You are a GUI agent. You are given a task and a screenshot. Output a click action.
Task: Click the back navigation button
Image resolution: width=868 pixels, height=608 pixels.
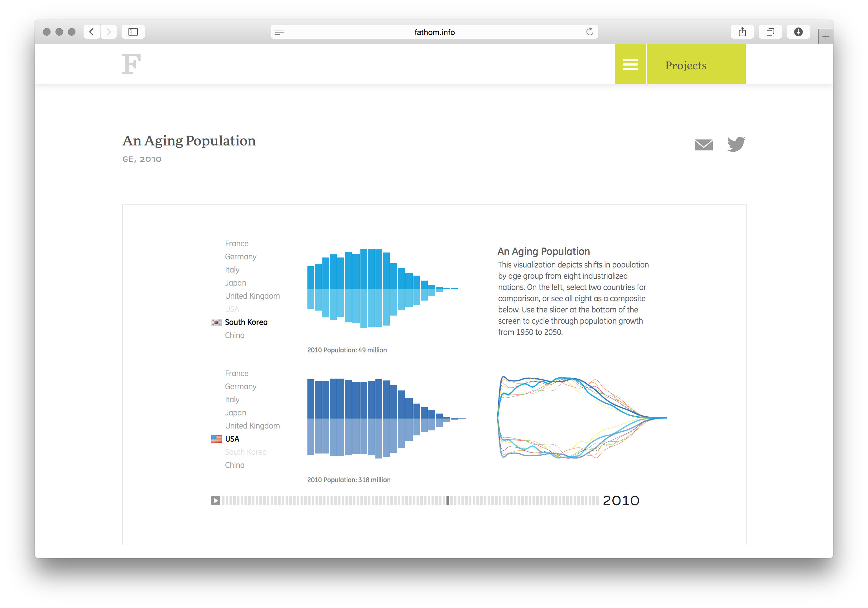pos(91,32)
